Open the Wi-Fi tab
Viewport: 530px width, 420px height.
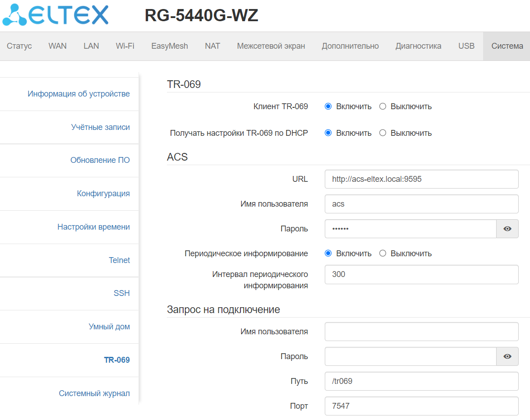tap(125, 46)
